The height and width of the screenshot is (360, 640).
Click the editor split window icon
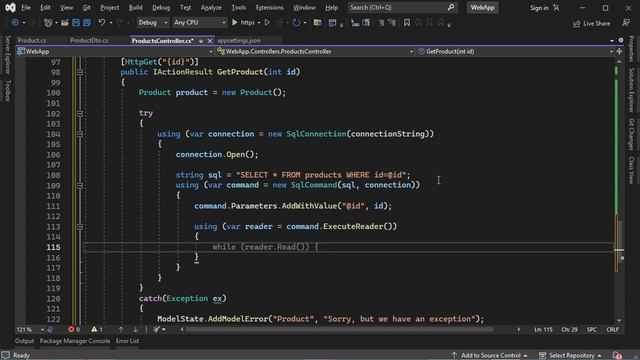tap(620, 51)
